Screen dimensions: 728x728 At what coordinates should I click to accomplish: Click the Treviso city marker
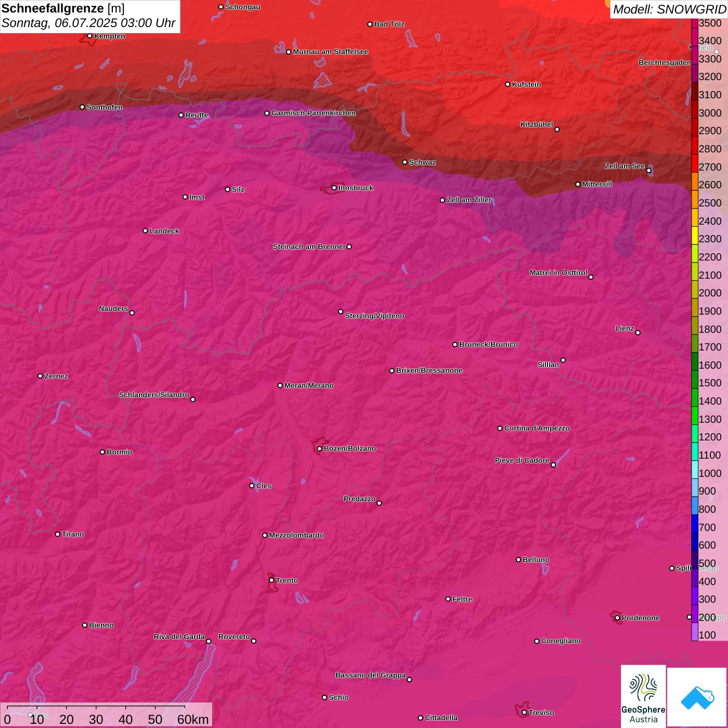(x=524, y=713)
